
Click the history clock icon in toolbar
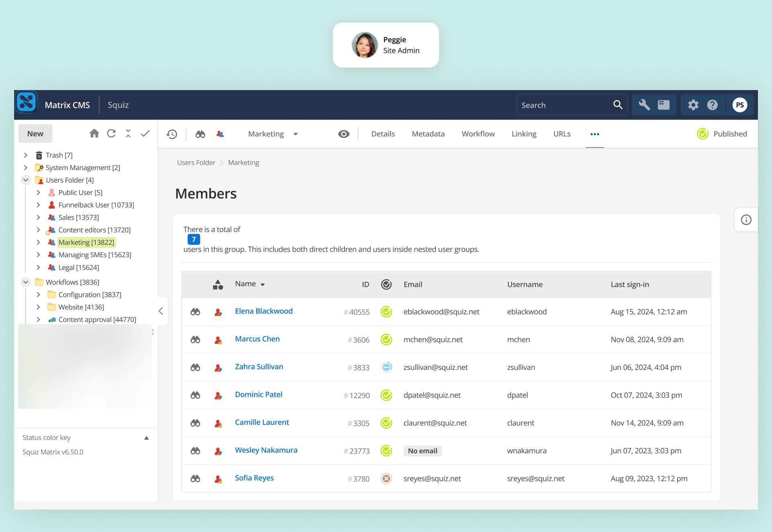click(172, 134)
